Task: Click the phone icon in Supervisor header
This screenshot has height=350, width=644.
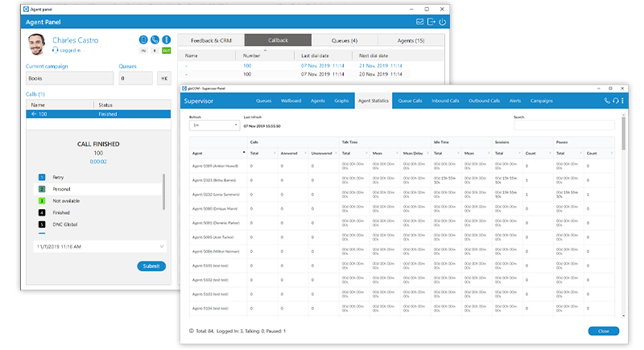Action: [x=607, y=101]
